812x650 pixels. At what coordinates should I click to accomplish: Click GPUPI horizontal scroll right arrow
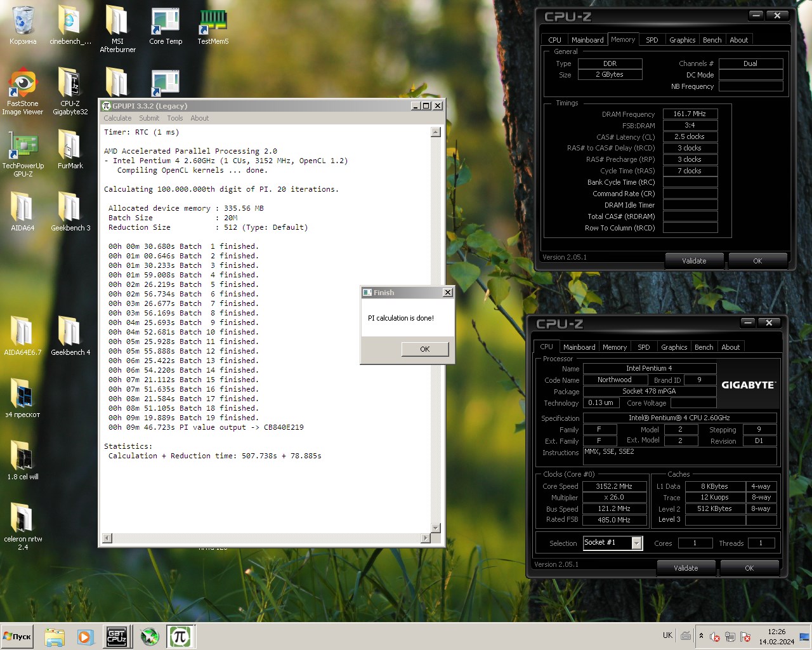click(426, 538)
